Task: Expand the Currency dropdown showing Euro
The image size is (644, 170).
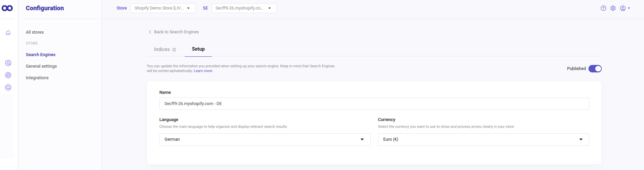Action: pyautogui.click(x=483, y=139)
